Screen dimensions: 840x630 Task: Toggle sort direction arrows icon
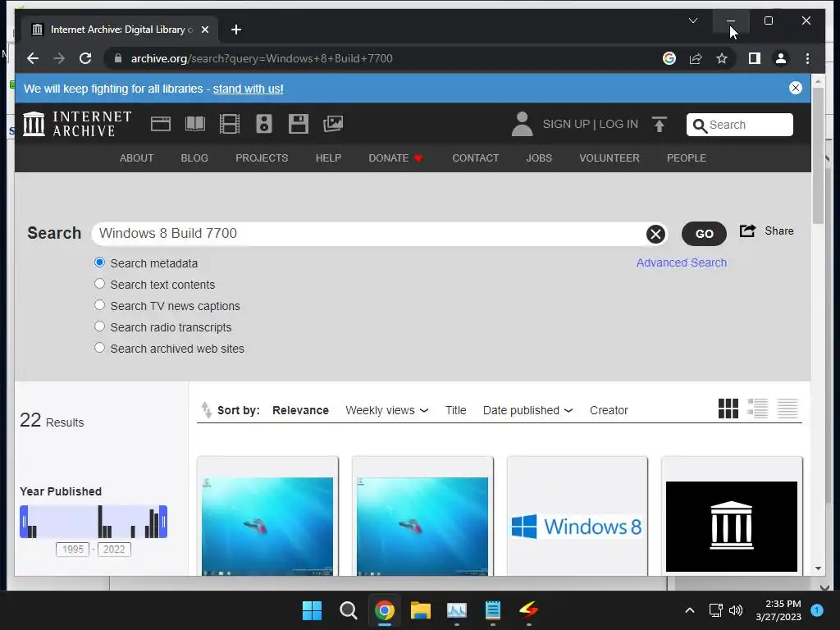(x=206, y=410)
